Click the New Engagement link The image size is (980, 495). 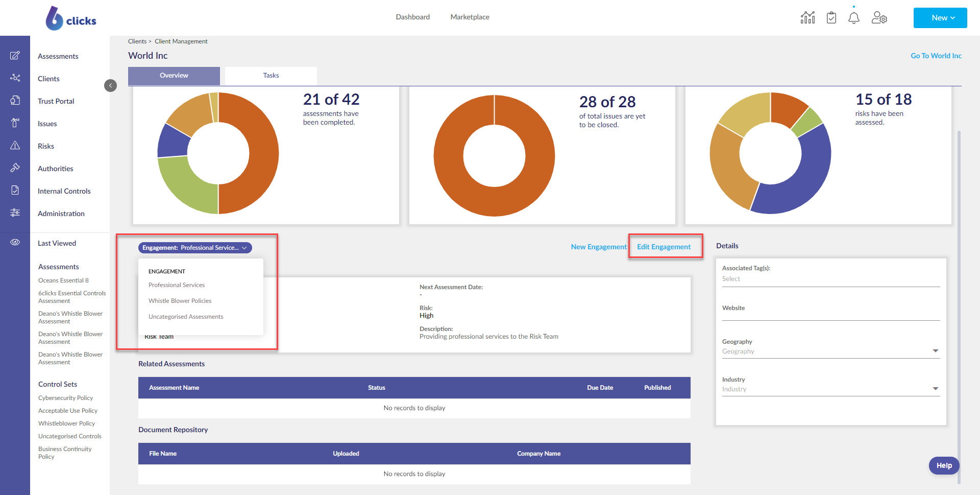tap(599, 247)
